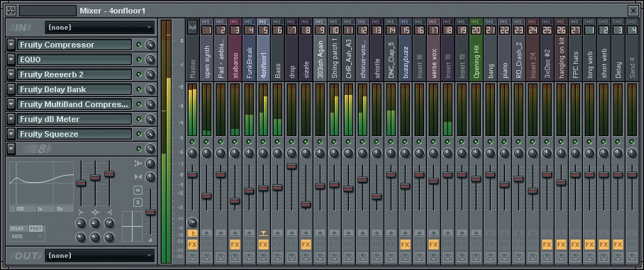Click the mixer options icon at top-left corner

(11, 11)
